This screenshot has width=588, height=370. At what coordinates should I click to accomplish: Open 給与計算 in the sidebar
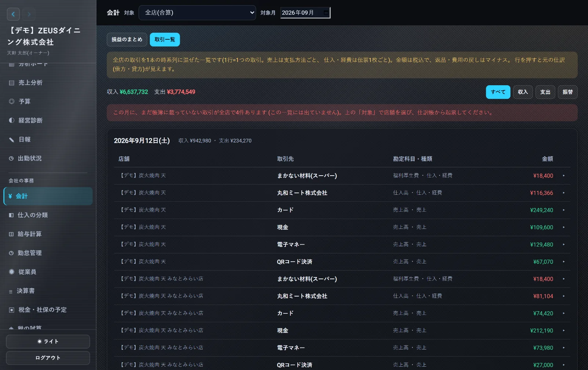click(x=48, y=234)
